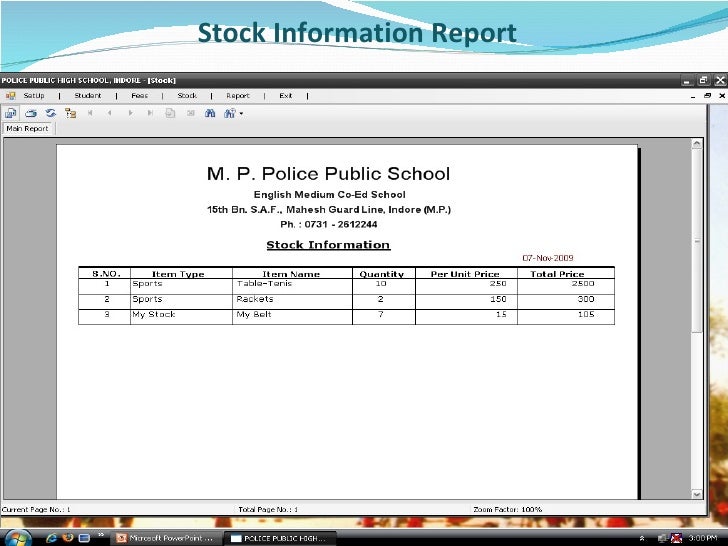Click the Print Report toolbar icon
728x546 pixels.
tap(31, 113)
